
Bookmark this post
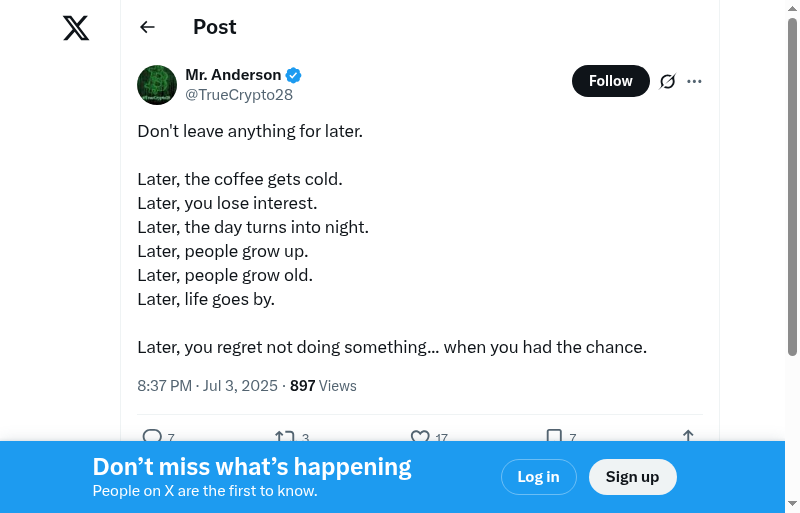554,436
